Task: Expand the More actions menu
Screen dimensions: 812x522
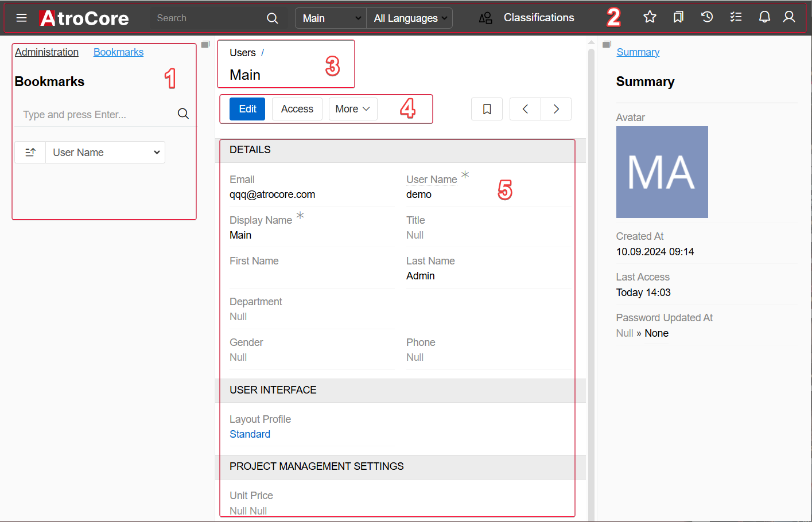Action: pos(352,109)
